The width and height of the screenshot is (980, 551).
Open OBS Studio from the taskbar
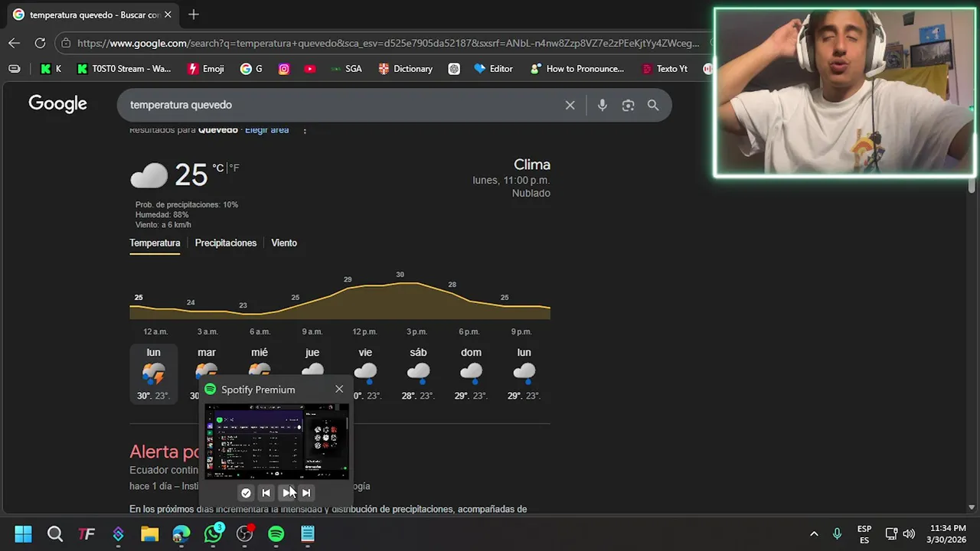coord(245,534)
